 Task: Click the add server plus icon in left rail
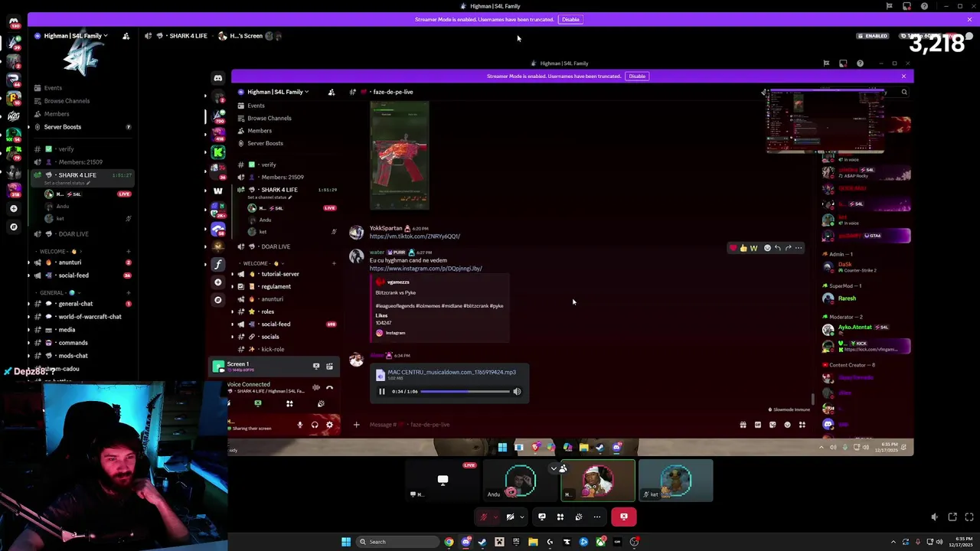tap(13, 208)
